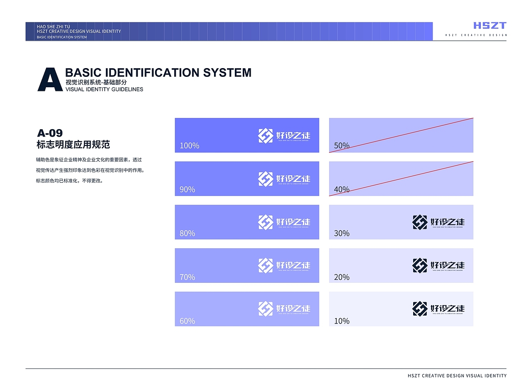Pick the 50% brightness swatch with red line
Screen dimensions: 532x392
click(401, 135)
